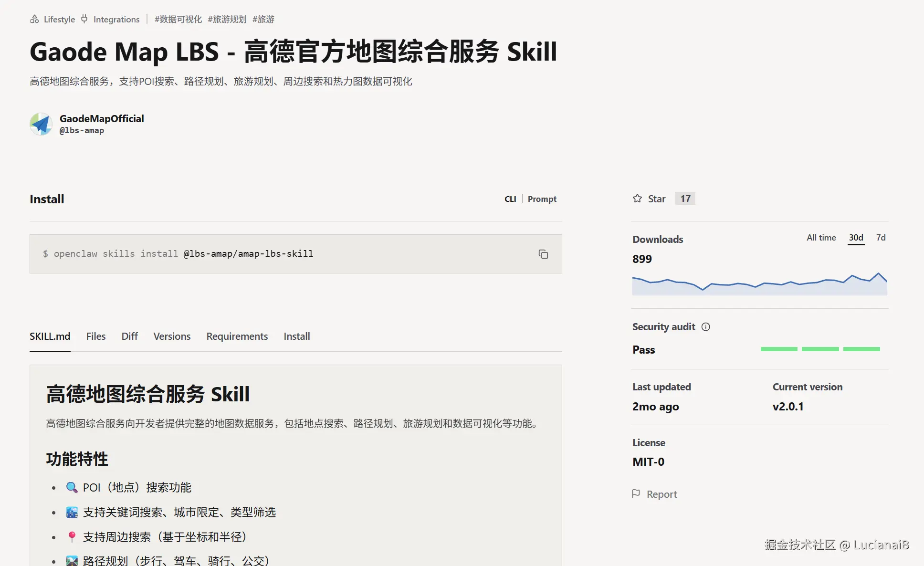This screenshot has height=566, width=924.
Task: Click 支持关键词搜索 list item
Action: point(179,512)
